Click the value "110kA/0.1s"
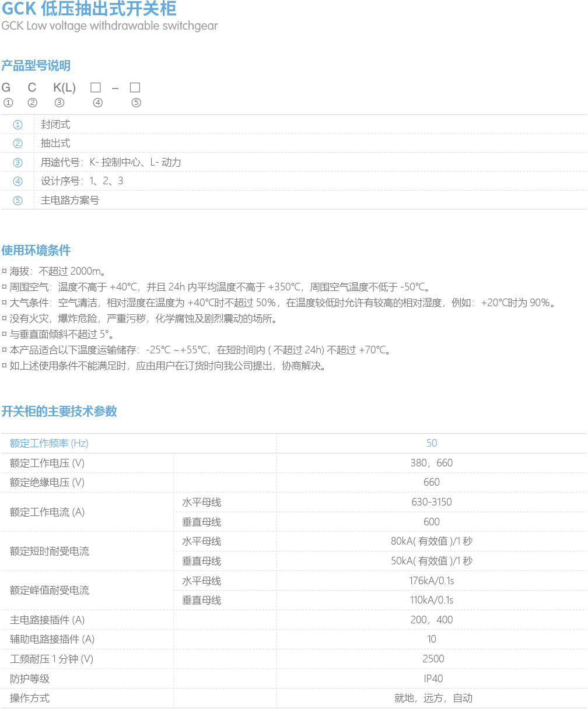This screenshot has height=709, width=588. pos(432,600)
